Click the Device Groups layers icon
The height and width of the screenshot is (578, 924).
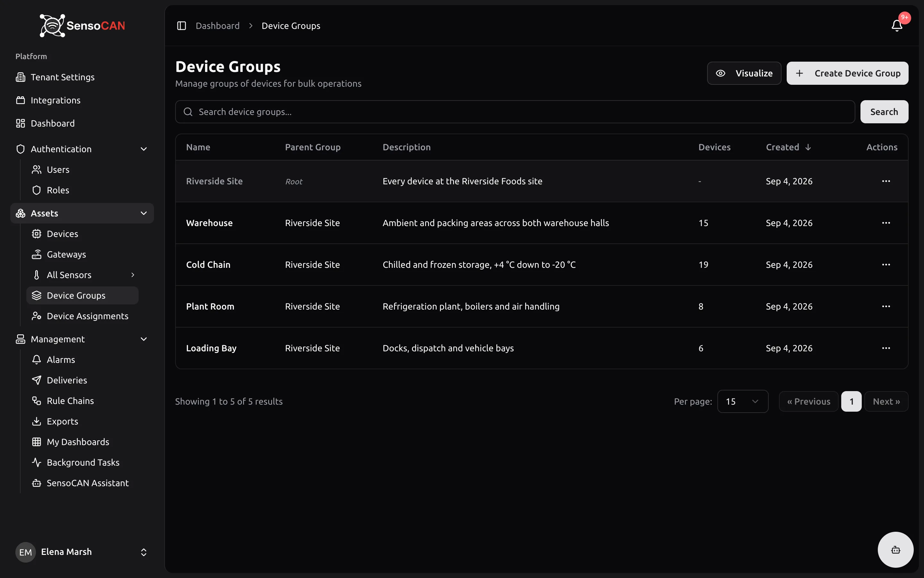coord(37,295)
